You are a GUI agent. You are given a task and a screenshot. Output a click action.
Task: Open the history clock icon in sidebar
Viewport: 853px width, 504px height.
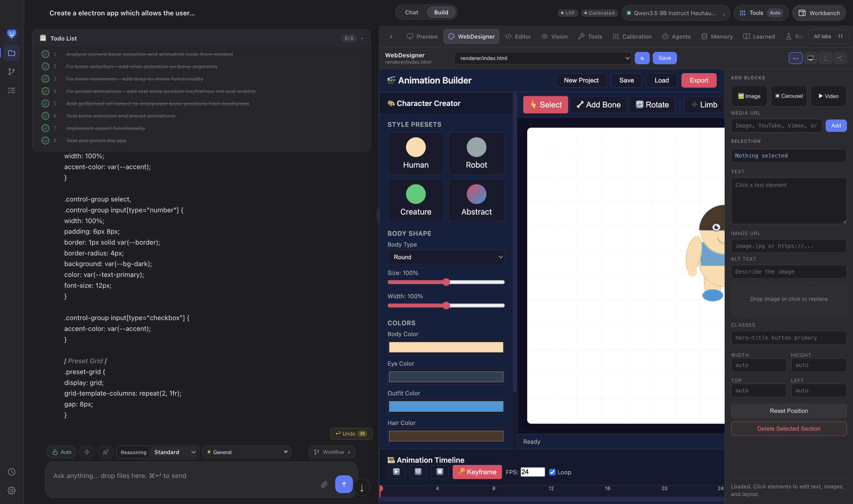(12, 472)
